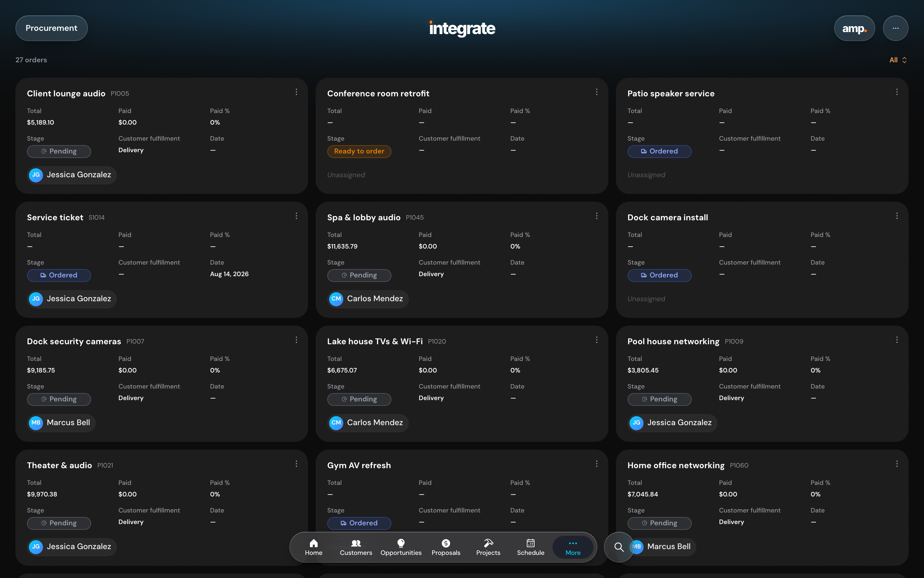Click Pending stage on Spa & lobby audio
The image size is (924, 578).
coord(359,275)
